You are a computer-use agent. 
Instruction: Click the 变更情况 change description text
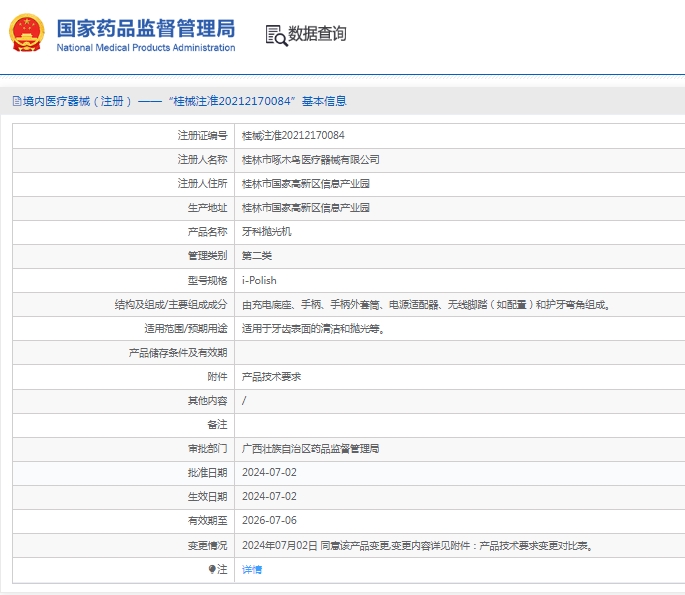point(417,546)
